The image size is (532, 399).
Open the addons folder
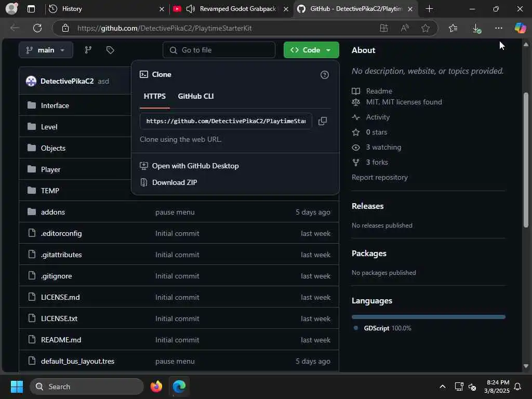52,212
